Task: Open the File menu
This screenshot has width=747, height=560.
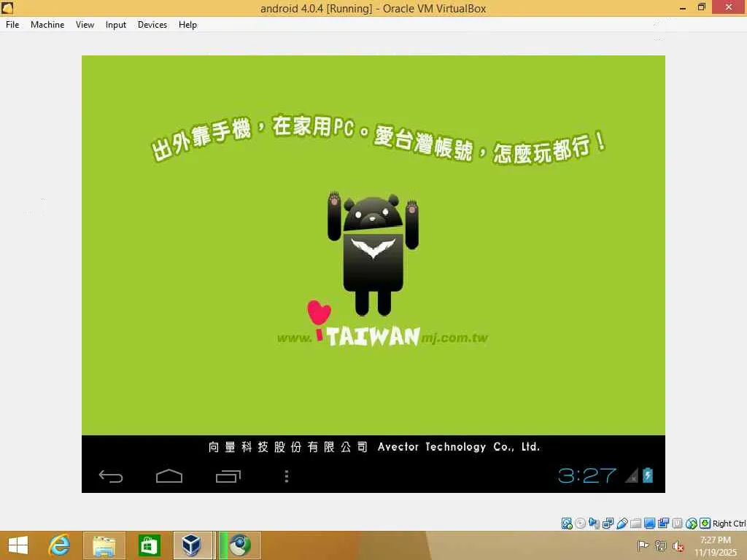Action: pyautogui.click(x=12, y=25)
